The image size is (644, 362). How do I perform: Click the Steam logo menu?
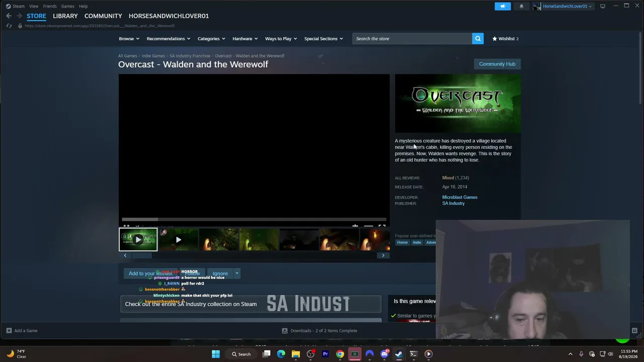click(x=15, y=6)
